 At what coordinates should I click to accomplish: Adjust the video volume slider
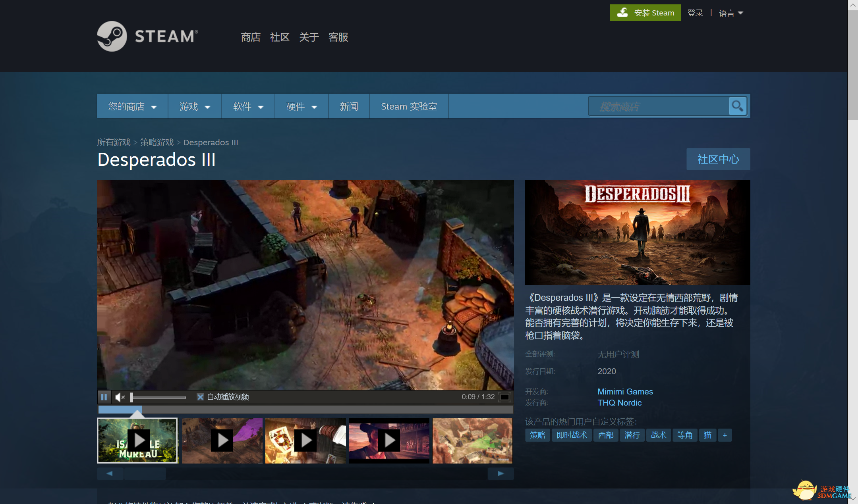coord(158,397)
